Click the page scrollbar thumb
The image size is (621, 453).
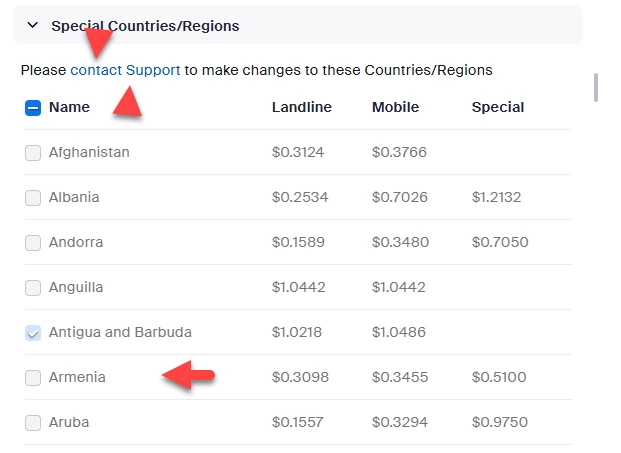[596, 87]
